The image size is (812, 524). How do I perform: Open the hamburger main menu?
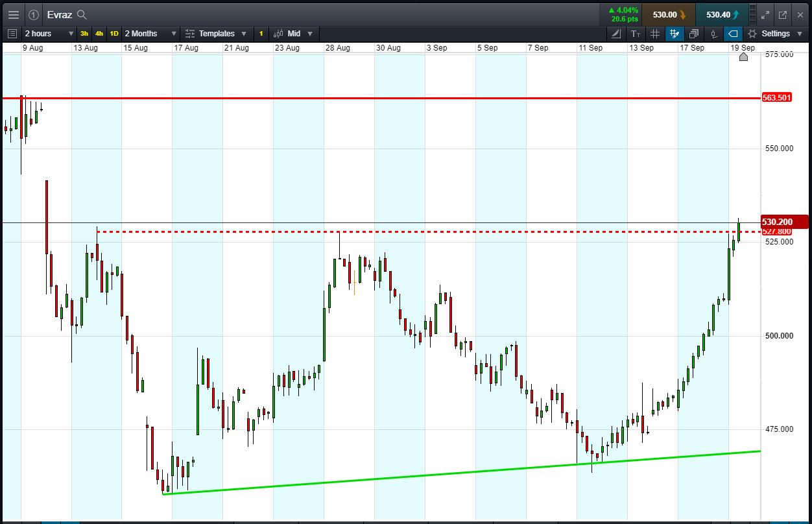(14, 14)
